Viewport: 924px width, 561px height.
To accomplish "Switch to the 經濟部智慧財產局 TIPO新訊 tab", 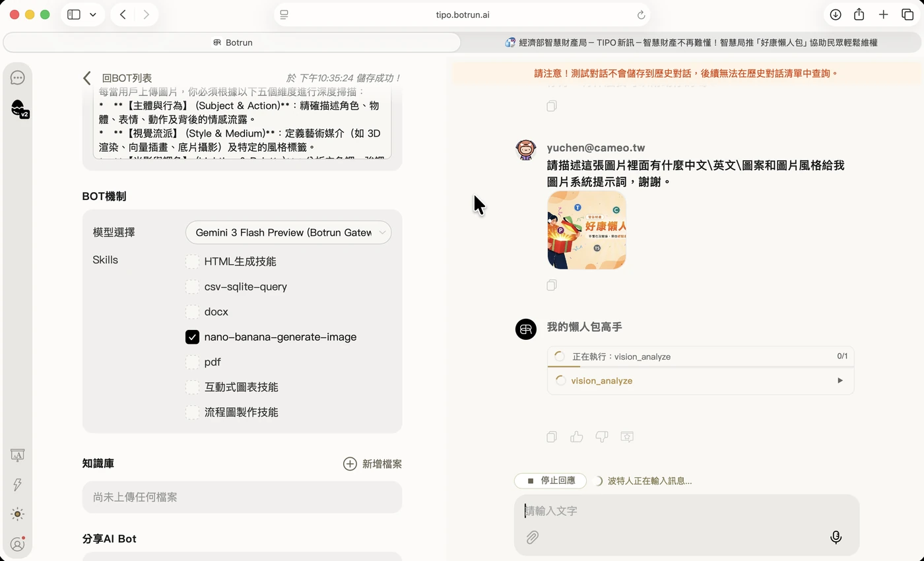I will point(691,42).
